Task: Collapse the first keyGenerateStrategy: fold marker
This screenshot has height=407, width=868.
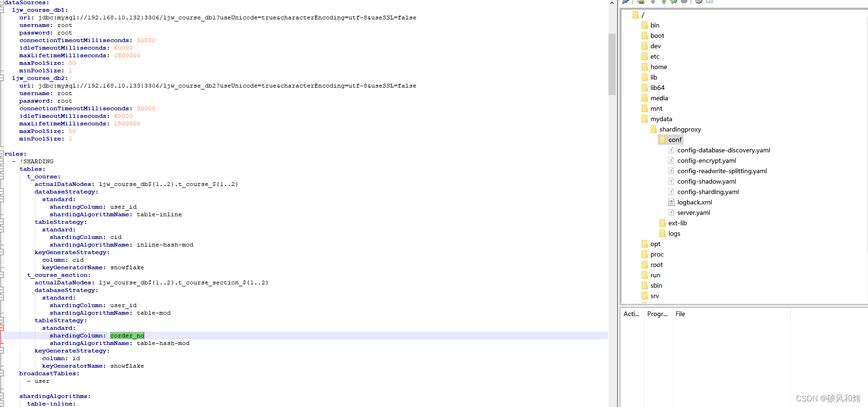Action: coord(2,252)
